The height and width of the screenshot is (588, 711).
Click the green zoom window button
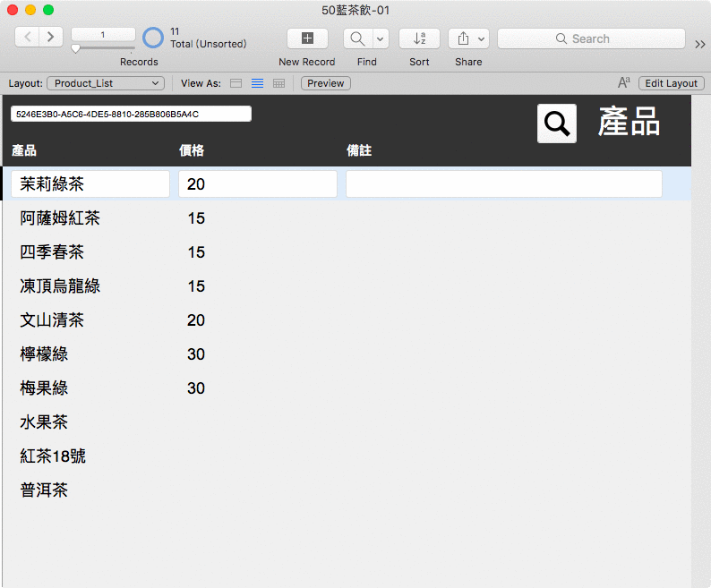point(48,10)
